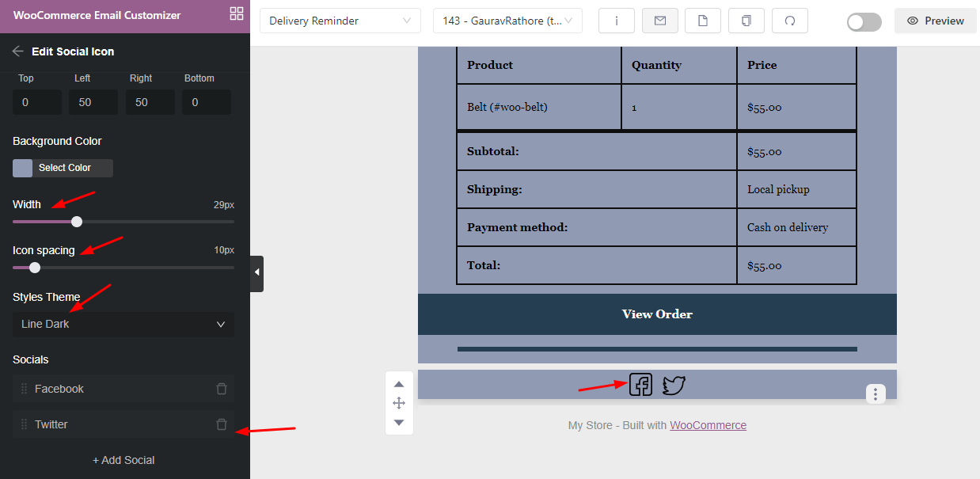
Task: Open the WooCommerce footer link
Action: point(708,425)
